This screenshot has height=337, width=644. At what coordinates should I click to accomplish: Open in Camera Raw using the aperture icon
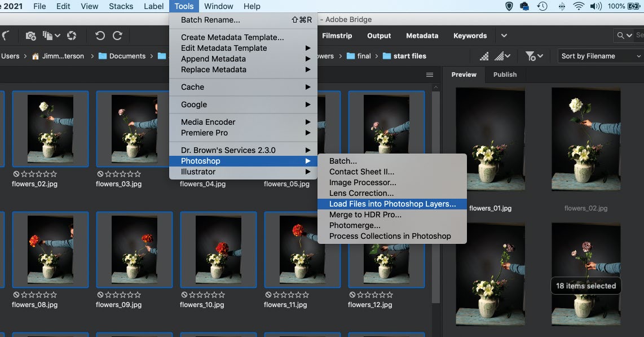coord(72,36)
